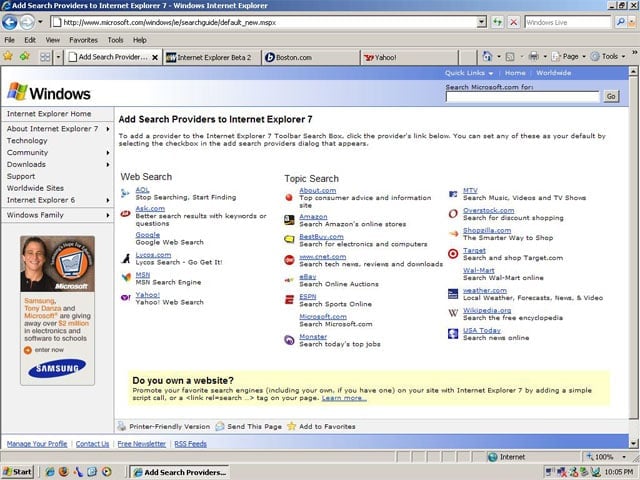Open the Favorites menu
Screen dimensions: 640x480
pos(83,40)
